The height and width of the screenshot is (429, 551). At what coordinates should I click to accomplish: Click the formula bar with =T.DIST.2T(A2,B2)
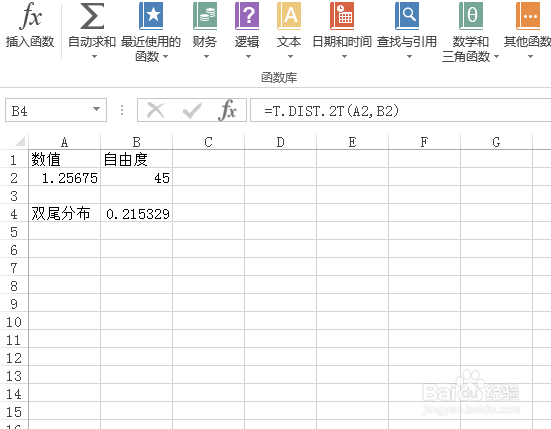click(400, 110)
